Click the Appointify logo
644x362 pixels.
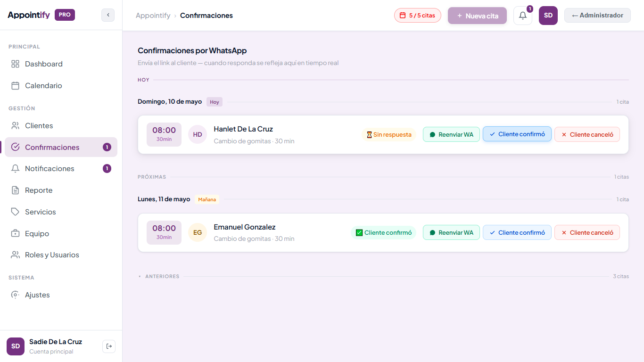click(29, 15)
